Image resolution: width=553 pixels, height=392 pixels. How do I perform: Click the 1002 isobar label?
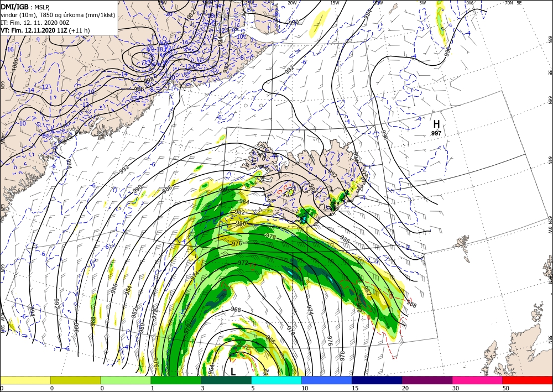pos(191,15)
